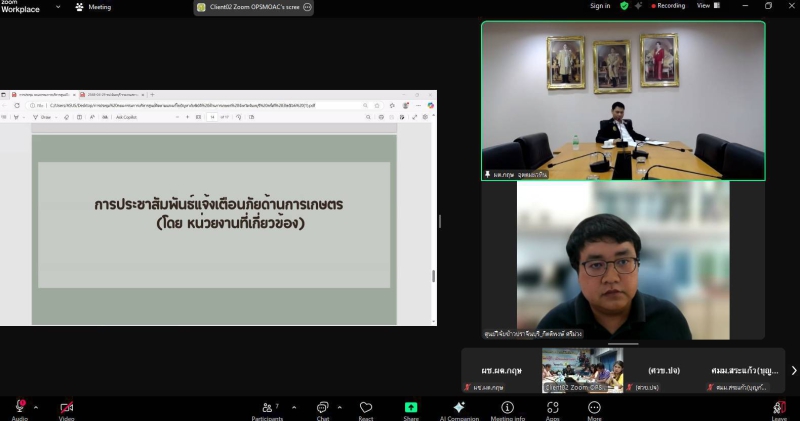This screenshot has width=800, height=421.
Task: Click the PDF vertical scrollbar thumb
Action: 434,276
